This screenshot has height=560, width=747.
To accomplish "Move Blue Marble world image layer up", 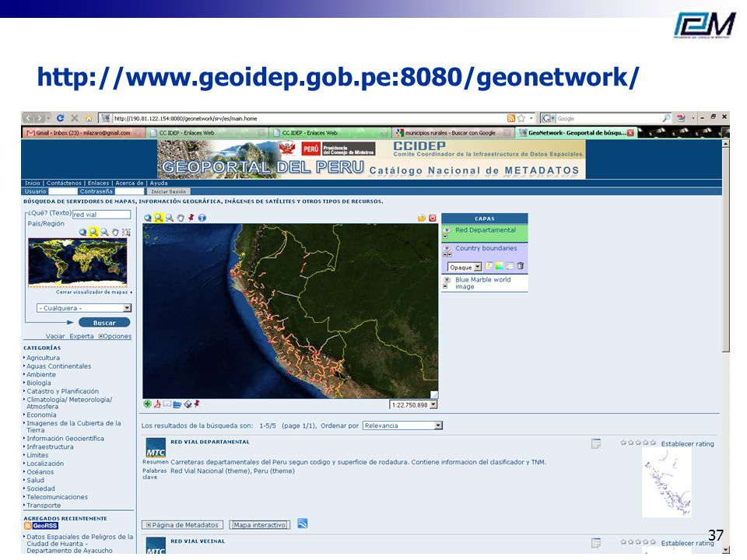I will (445, 287).
